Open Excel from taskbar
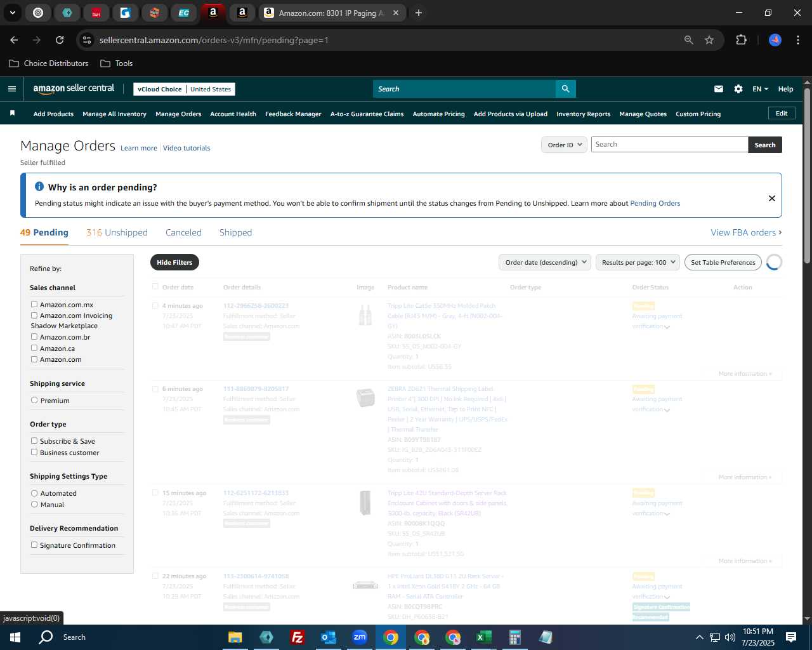 coord(483,637)
